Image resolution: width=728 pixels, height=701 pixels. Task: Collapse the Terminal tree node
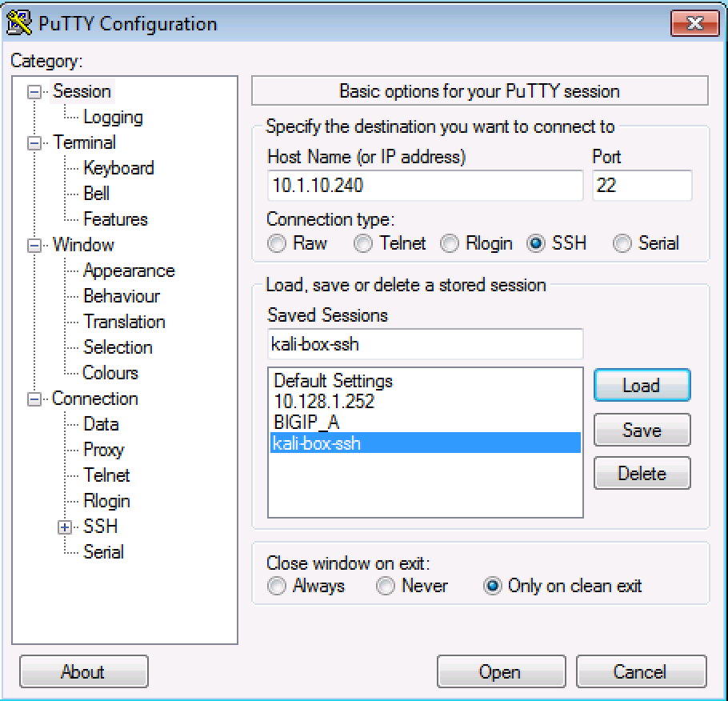tap(34, 143)
